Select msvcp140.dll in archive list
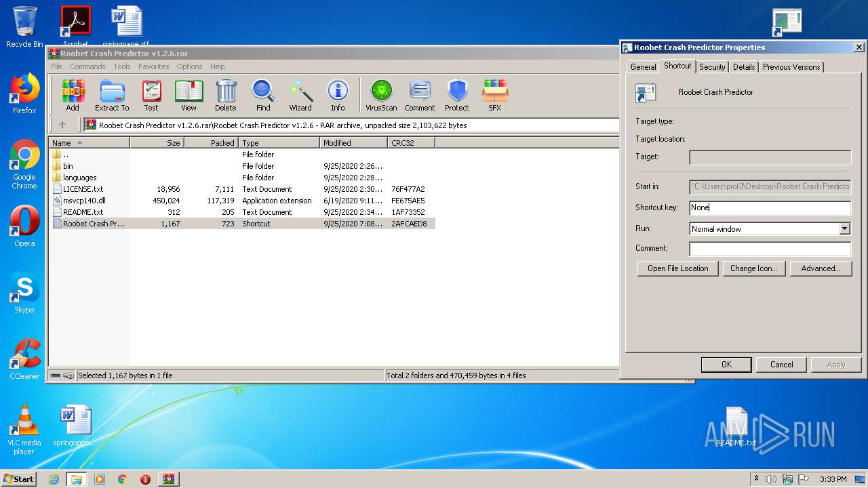This screenshot has width=868, height=488. (x=241, y=201)
